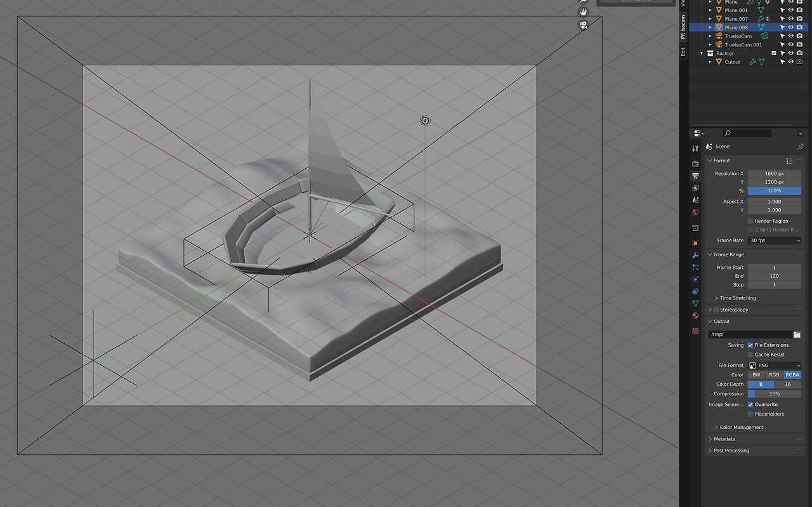Click the properties search field

[x=747, y=133]
